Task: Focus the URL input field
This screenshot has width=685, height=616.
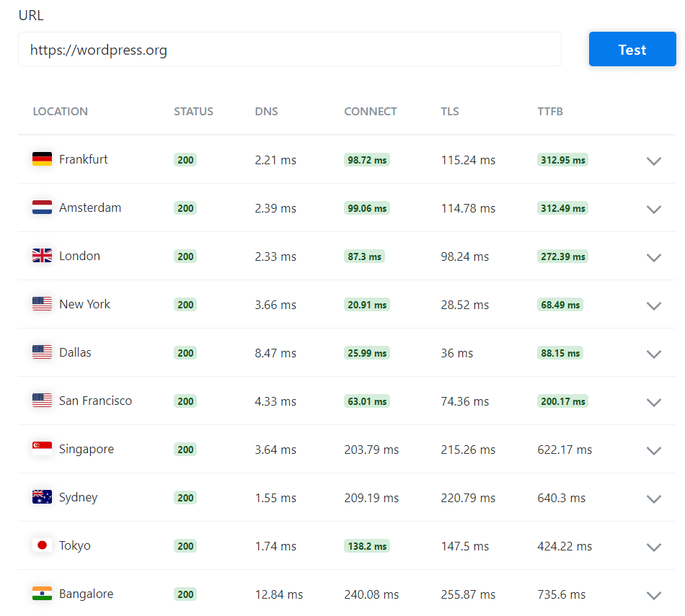Action: coord(289,50)
